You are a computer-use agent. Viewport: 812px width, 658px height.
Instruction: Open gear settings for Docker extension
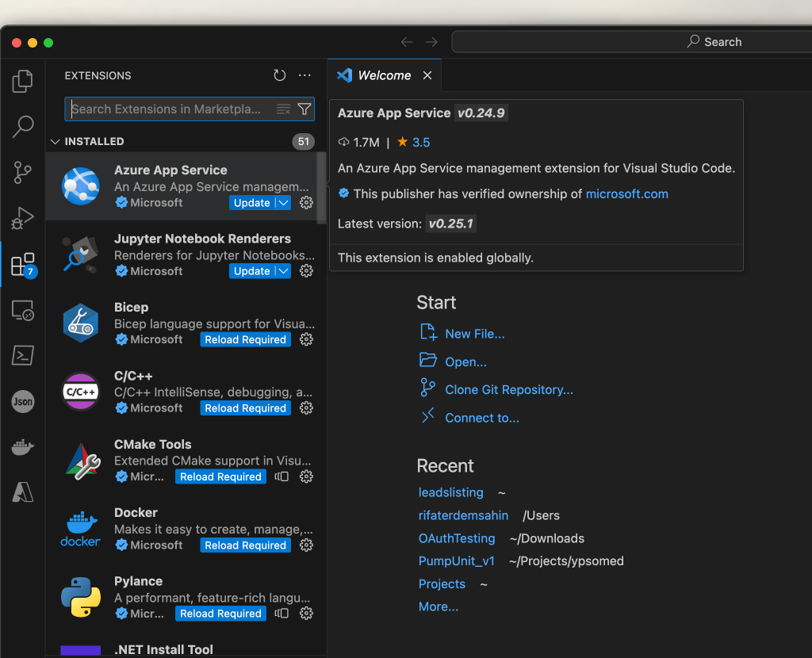coord(306,545)
